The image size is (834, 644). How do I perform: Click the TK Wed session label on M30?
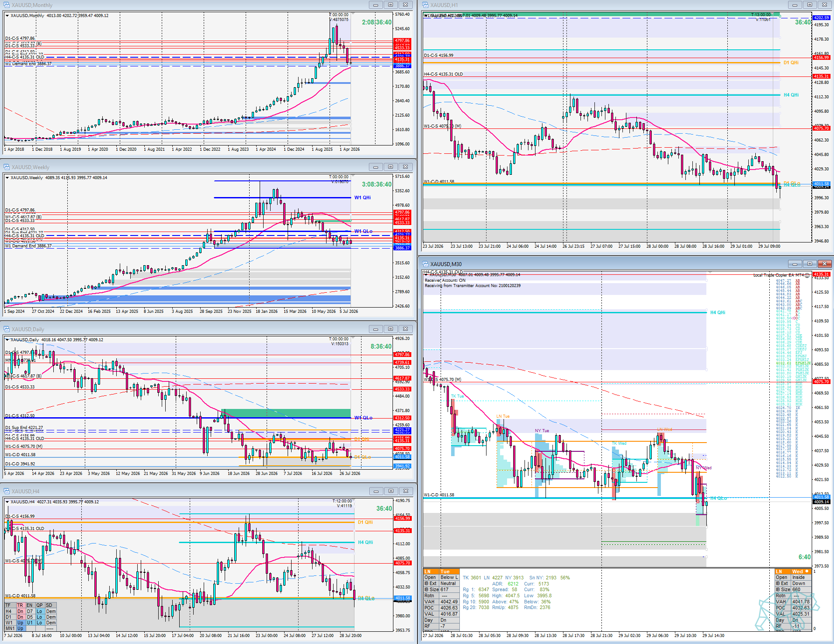point(619,443)
